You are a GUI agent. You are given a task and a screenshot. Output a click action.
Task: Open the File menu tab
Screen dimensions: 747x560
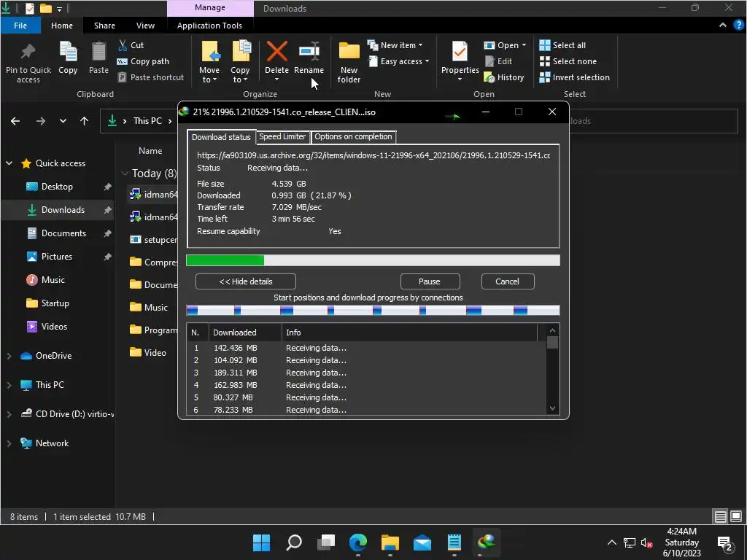pos(20,26)
